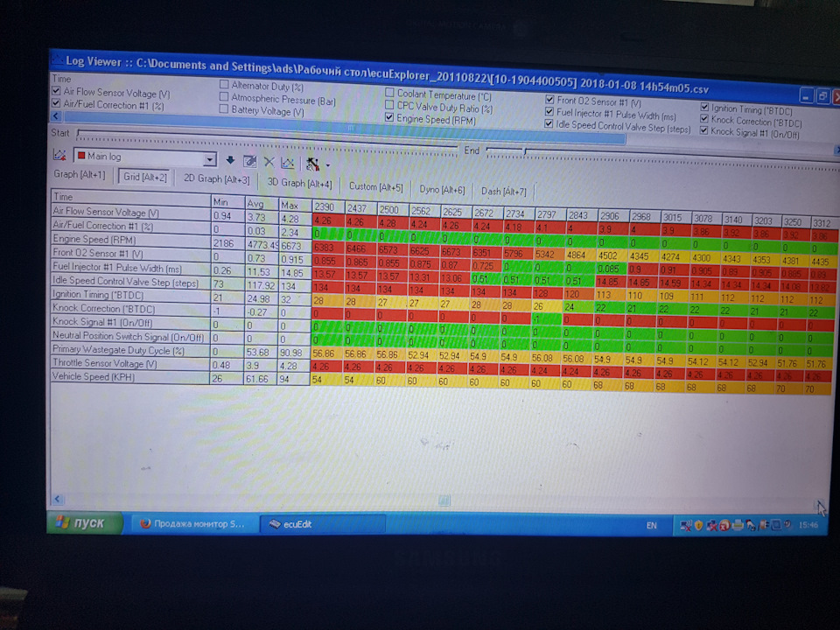Open the Main log dropdown
The width and height of the screenshot is (840, 630).
click(210, 159)
